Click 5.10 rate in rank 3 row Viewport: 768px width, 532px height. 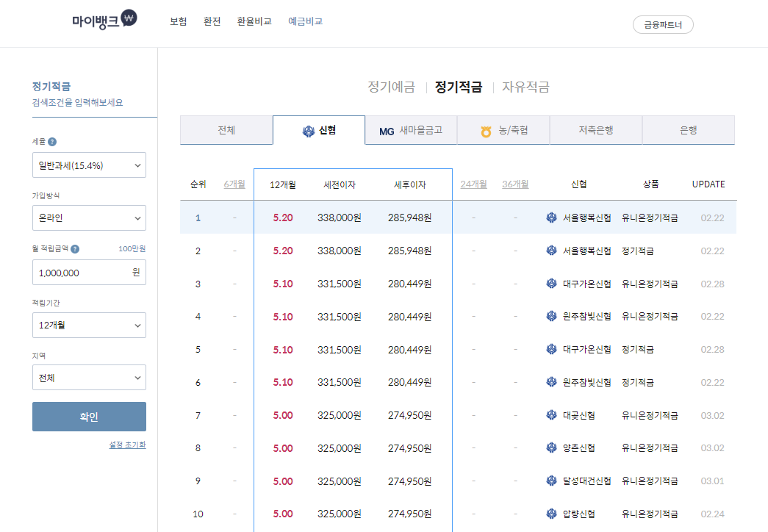pyautogui.click(x=283, y=284)
